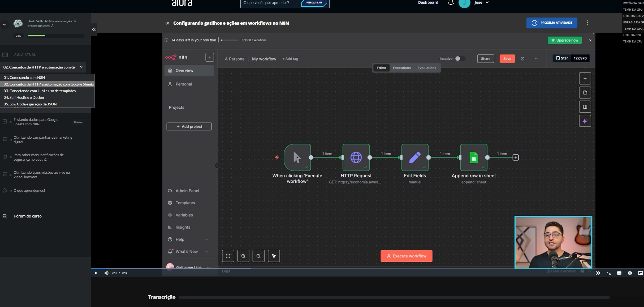Close the n8n trial banner
644x307 pixels.
(590, 40)
